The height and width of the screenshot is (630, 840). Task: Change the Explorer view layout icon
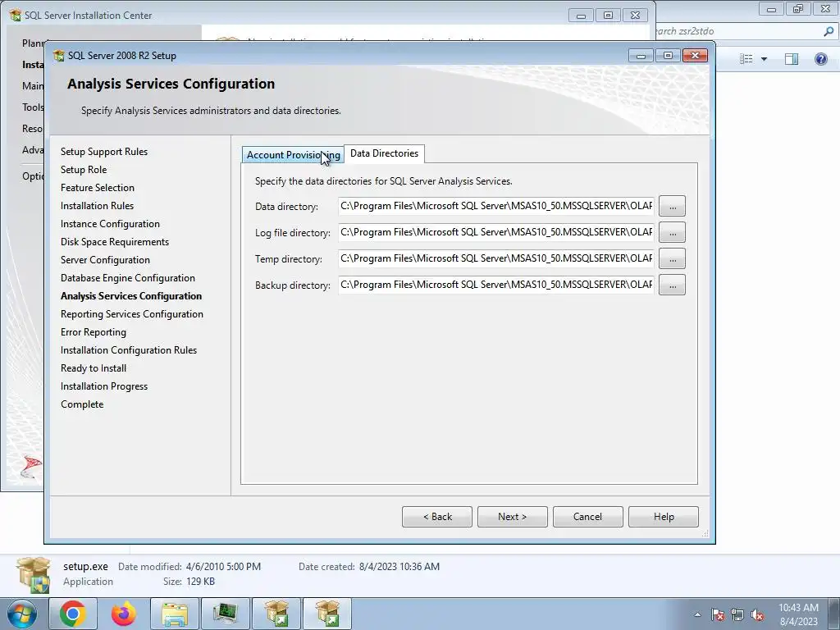coord(746,59)
